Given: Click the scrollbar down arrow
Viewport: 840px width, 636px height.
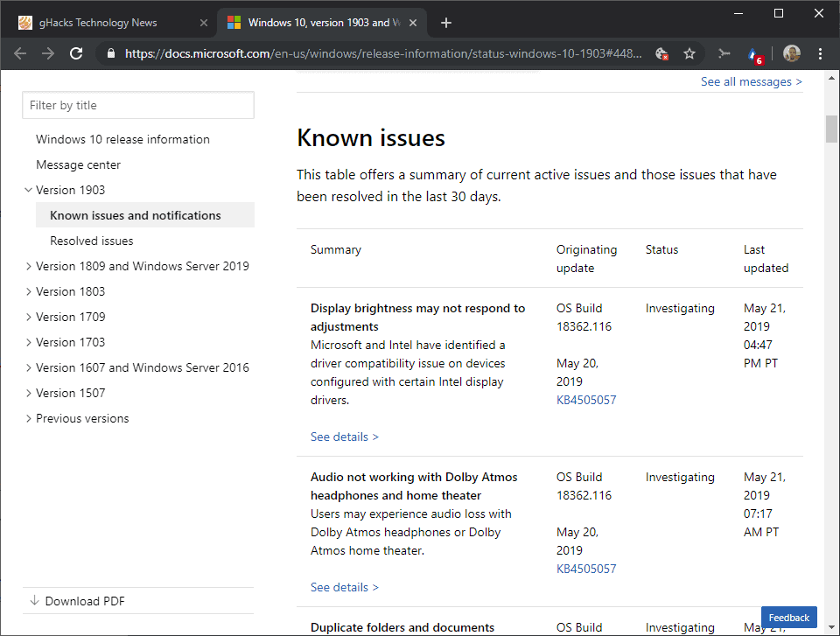Looking at the screenshot, I should point(831,627).
